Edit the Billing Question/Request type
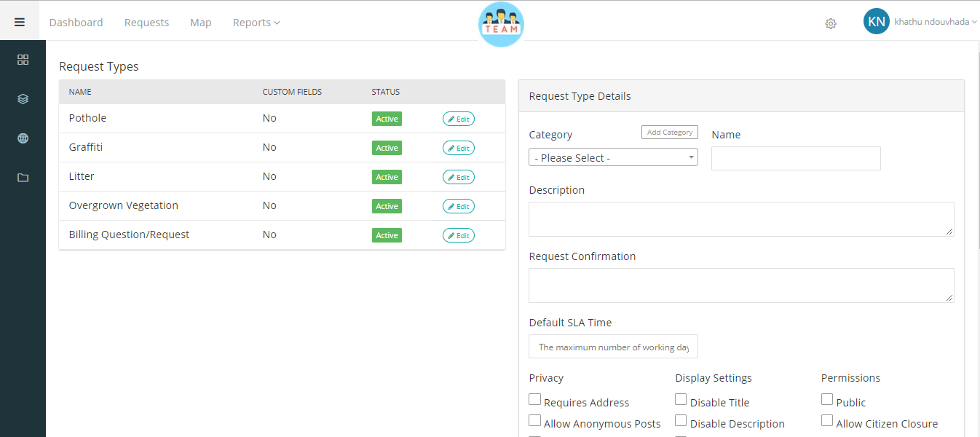980x437 pixels. pyautogui.click(x=459, y=235)
